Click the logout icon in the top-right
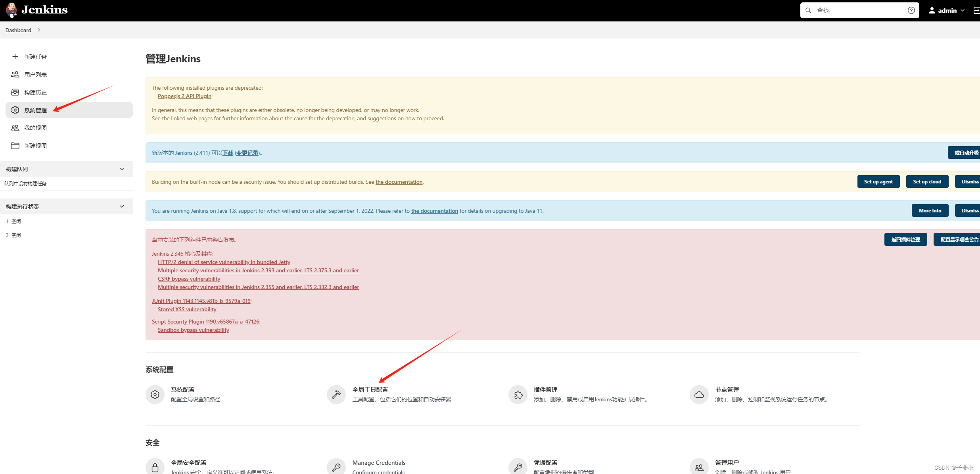This screenshot has height=474, width=980. [976, 10]
